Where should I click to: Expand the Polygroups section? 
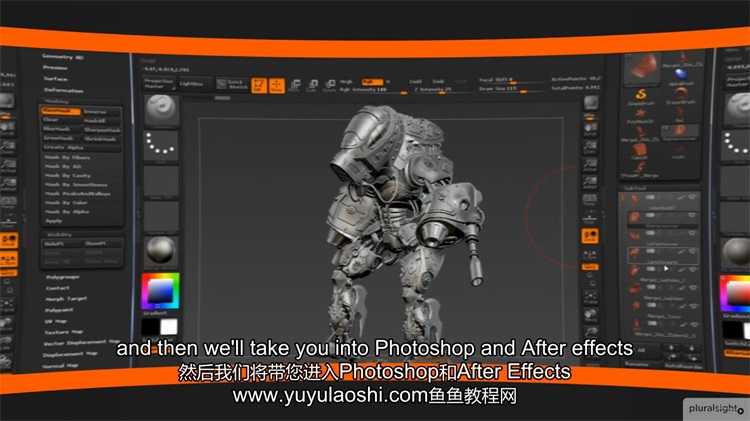(62, 277)
